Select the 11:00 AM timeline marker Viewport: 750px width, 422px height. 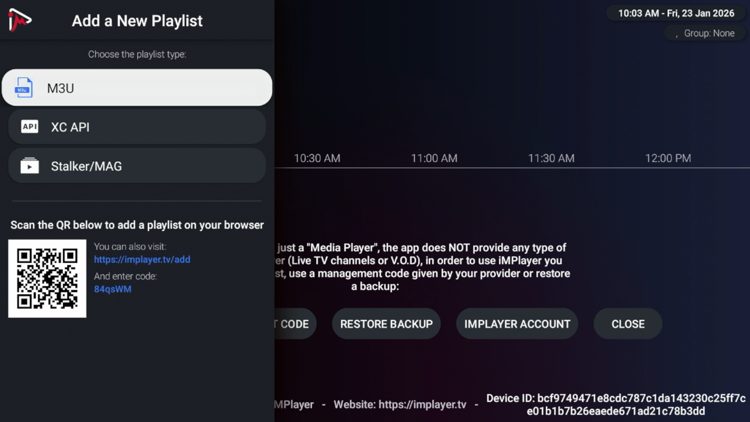pyautogui.click(x=434, y=158)
